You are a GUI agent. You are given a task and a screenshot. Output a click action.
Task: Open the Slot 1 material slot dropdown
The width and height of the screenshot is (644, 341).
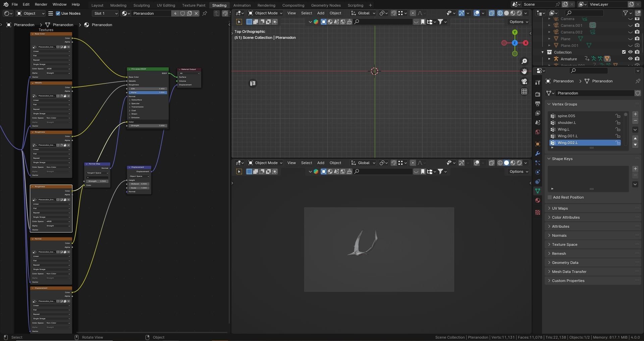point(105,13)
